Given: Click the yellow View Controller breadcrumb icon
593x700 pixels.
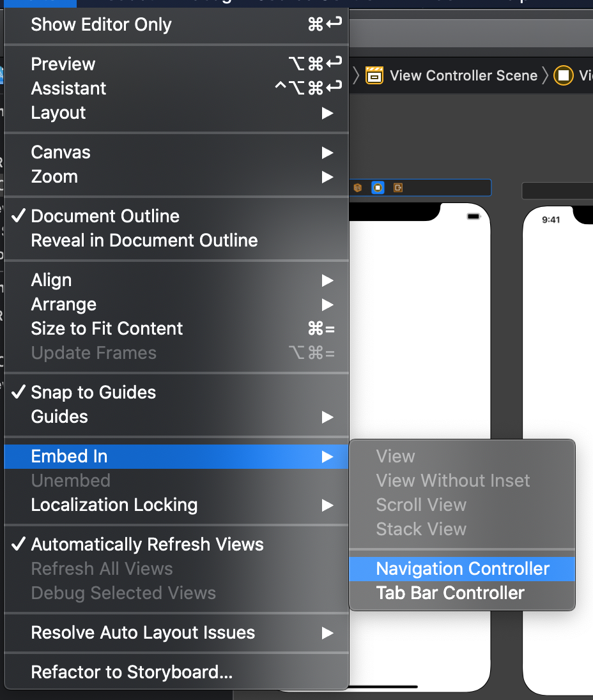Looking at the screenshot, I should click(x=564, y=75).
